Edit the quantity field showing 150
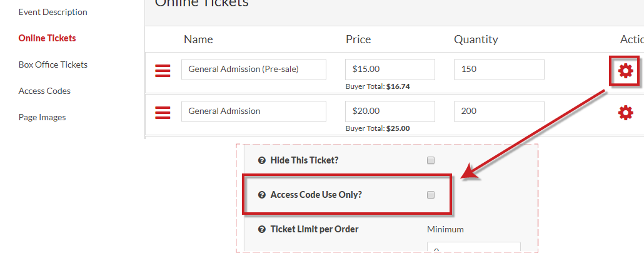This screenshot has width=644, height=253. pos(499,70)
